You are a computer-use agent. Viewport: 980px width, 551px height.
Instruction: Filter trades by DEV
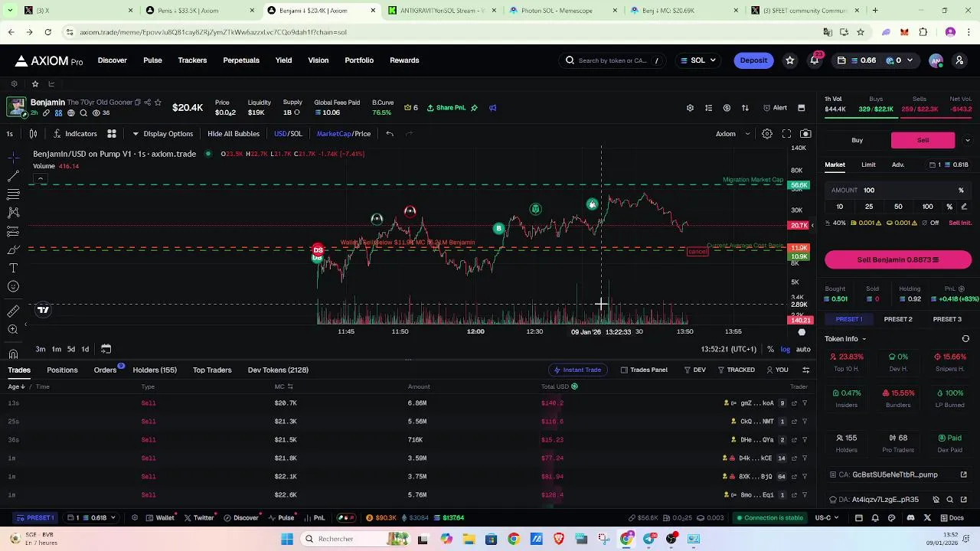pyautogui.click(x=694, y=370)
